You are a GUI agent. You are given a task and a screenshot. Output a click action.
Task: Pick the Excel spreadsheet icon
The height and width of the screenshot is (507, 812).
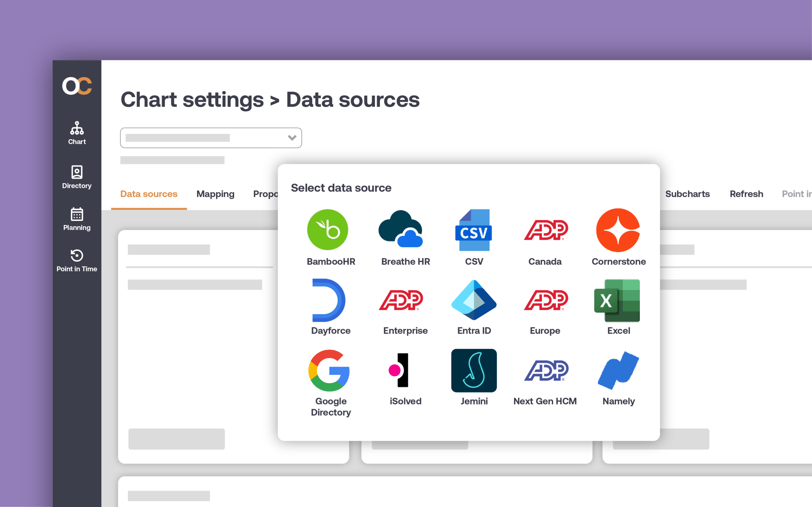(617, 300)
